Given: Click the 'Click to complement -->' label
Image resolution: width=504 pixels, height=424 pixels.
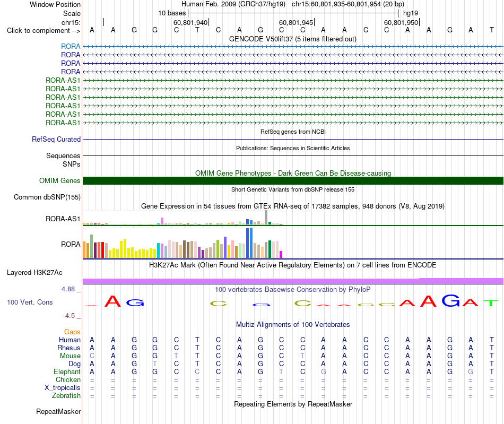Looking at the screenshot, I should point(44,31).
